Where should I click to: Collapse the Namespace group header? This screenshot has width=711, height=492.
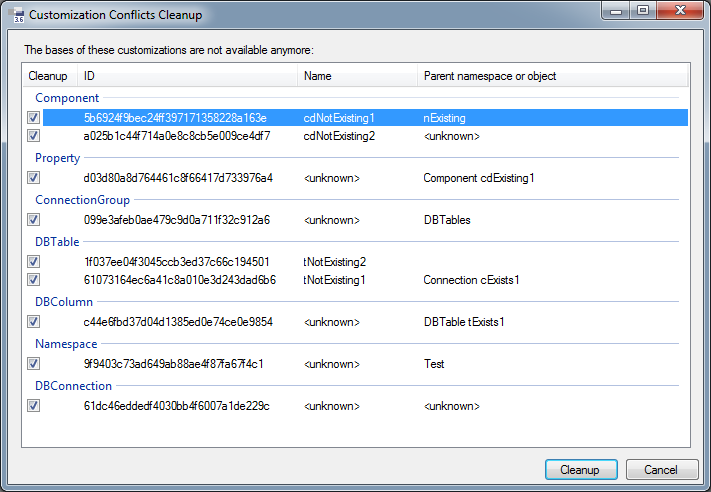point(66,344)
